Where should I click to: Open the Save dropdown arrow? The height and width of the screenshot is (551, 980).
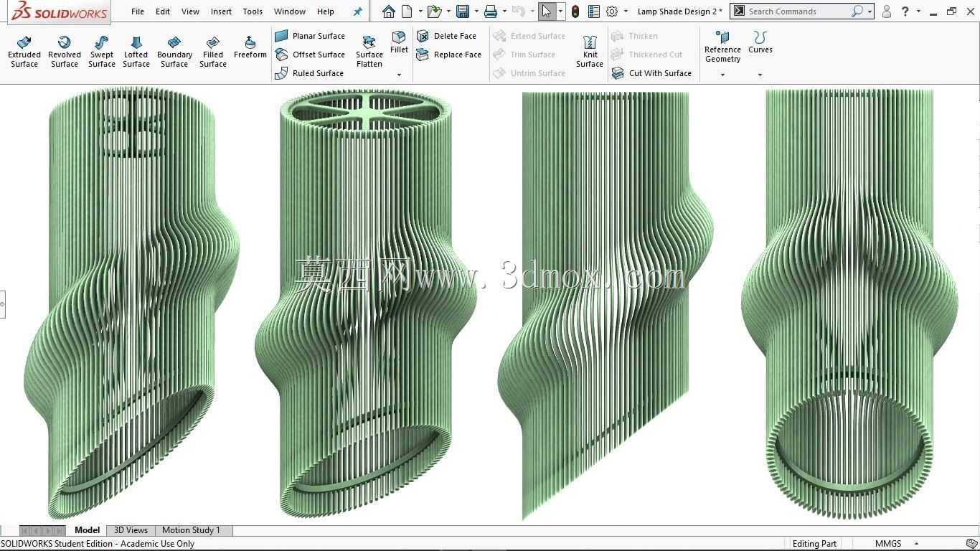click(476, 11)
